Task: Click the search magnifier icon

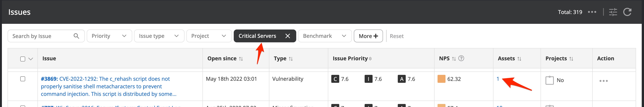Action: pos(76,36)
